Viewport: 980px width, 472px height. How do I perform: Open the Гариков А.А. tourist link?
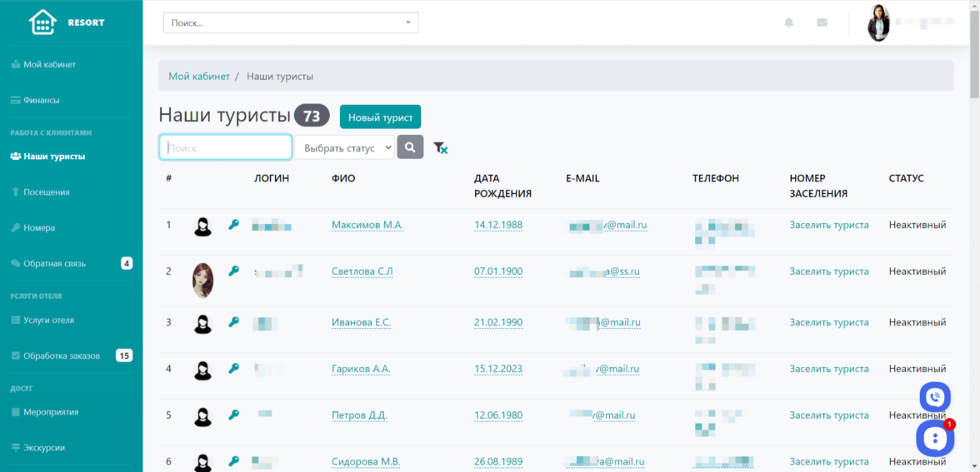coord(360,369)
